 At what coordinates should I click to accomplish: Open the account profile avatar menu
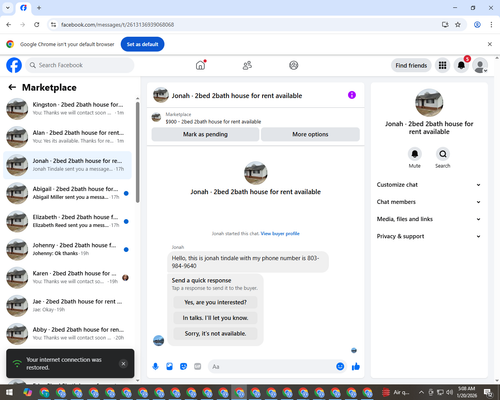(480, 65)
